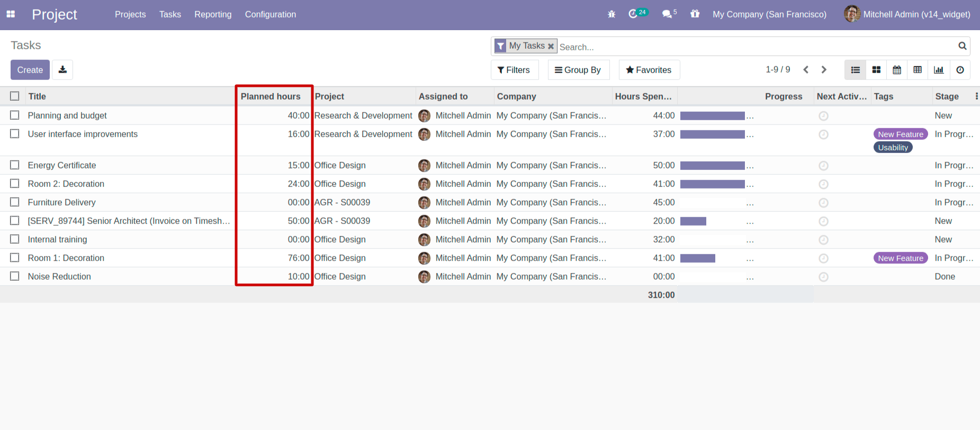Open the Tasks menu
The width and height of the screenshot is (980, 430).
coord(170,14)
